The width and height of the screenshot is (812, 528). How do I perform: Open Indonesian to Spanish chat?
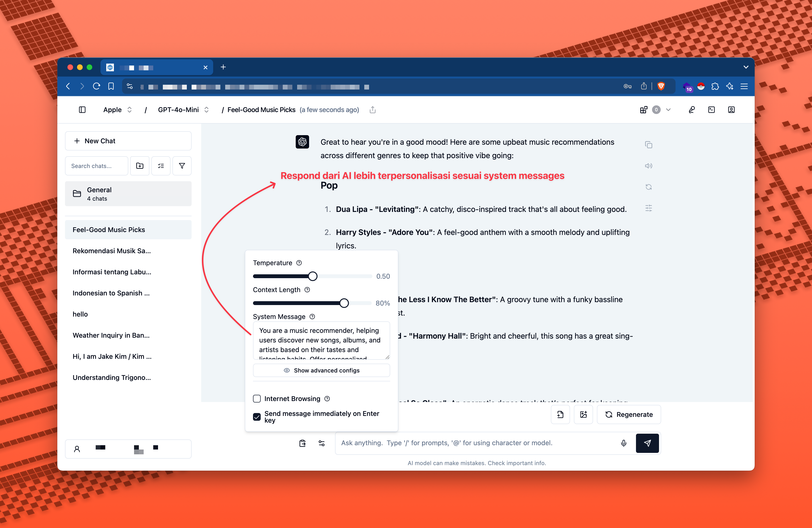128,293
